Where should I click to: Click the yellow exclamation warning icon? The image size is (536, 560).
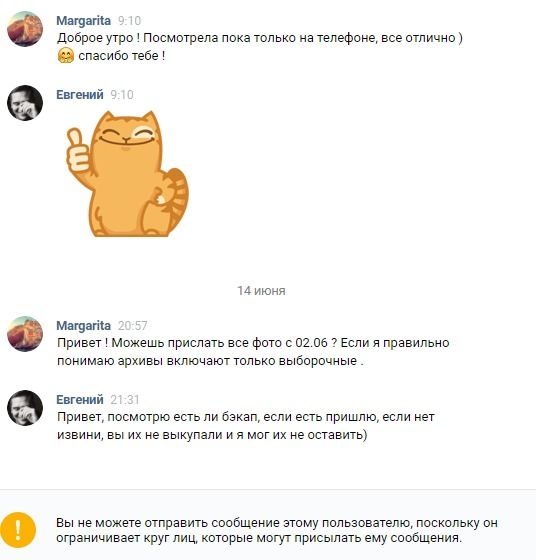pos(18,530)
